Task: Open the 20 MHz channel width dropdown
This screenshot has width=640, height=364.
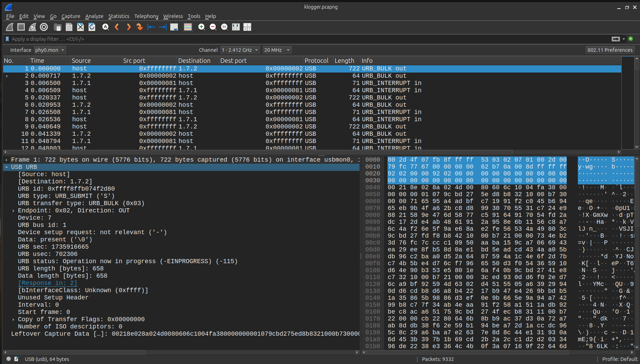Action: click(277, 50)
